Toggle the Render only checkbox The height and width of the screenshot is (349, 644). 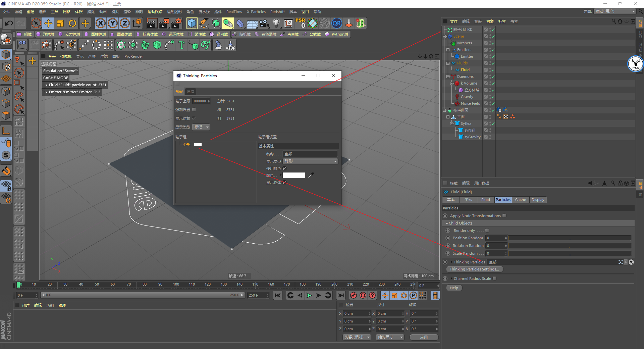pos(487,231)
